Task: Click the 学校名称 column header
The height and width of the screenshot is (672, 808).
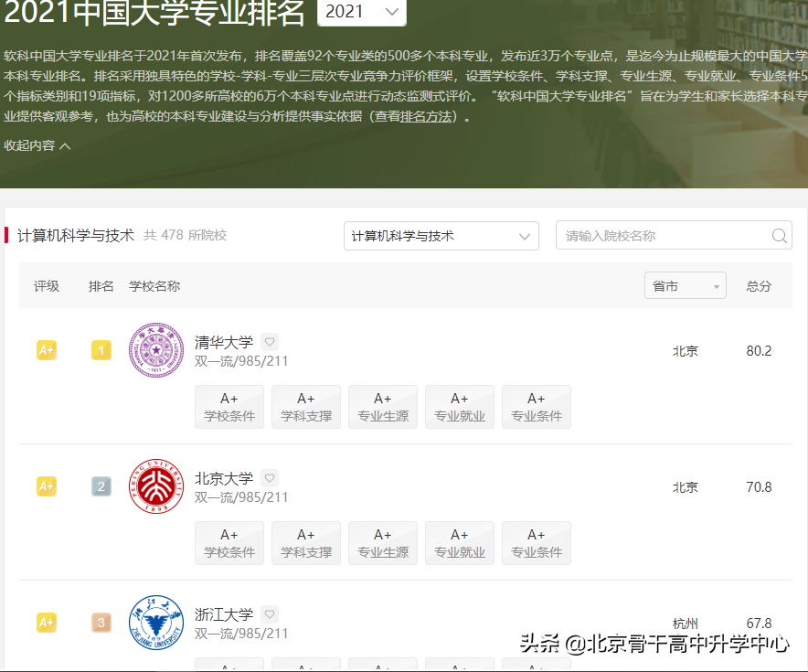Action: (154, 286)
